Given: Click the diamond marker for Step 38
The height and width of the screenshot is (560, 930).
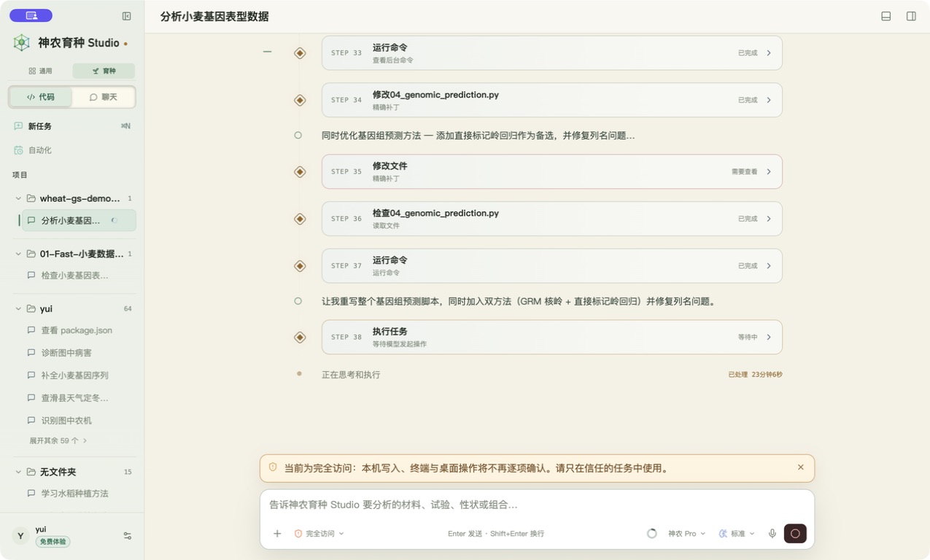Looking at the screenshot, I should (300, 338).
